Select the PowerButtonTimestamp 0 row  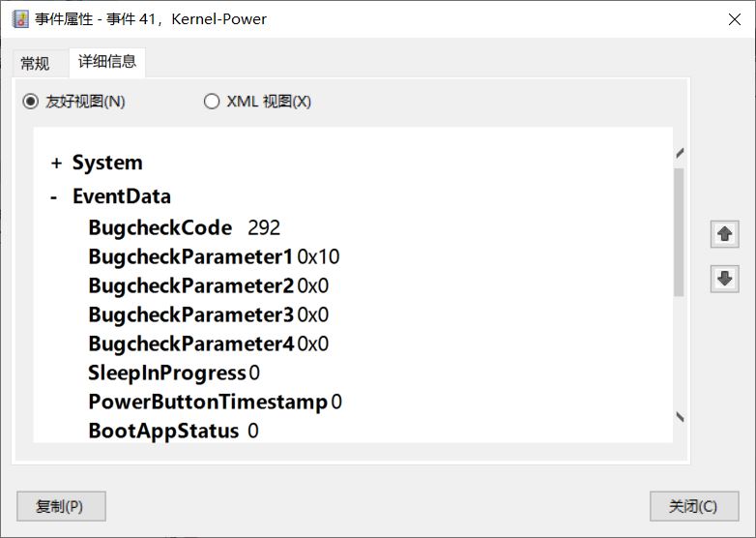click(215, 402)
